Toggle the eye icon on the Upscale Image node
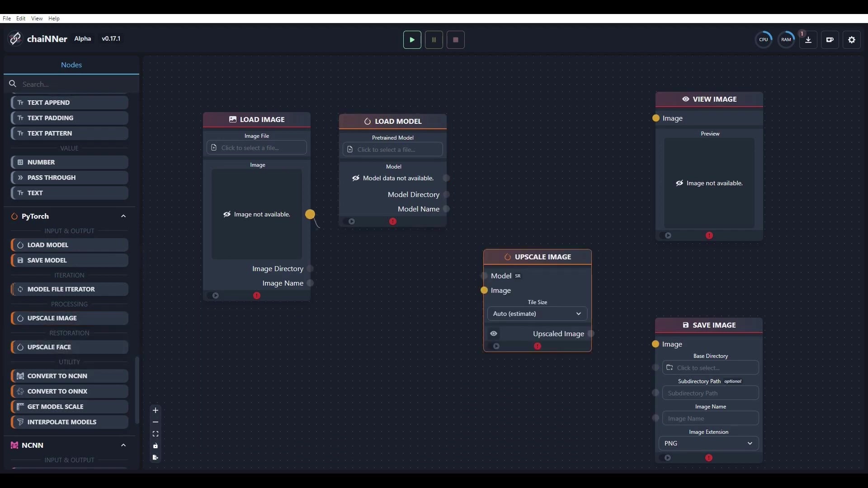 click(494, 334)
